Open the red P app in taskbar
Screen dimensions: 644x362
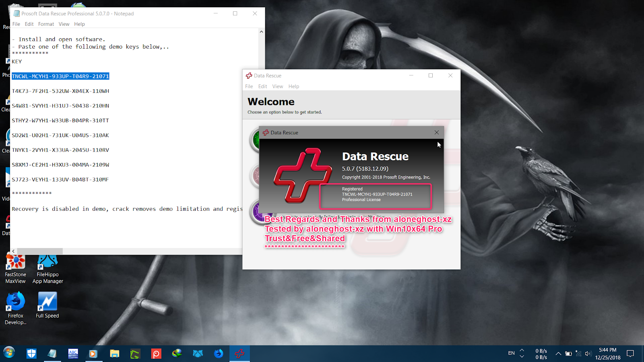click(156, 354)
